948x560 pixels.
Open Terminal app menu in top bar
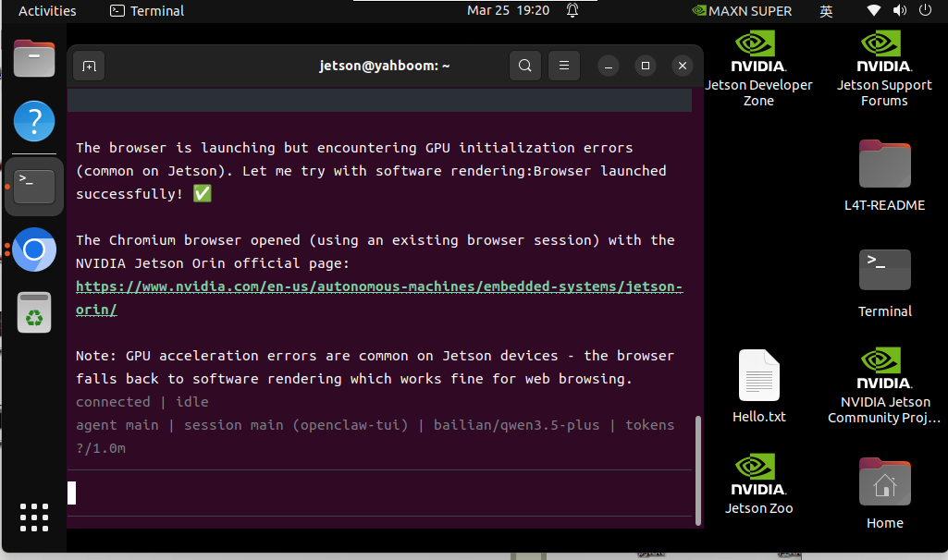[147, 11]
